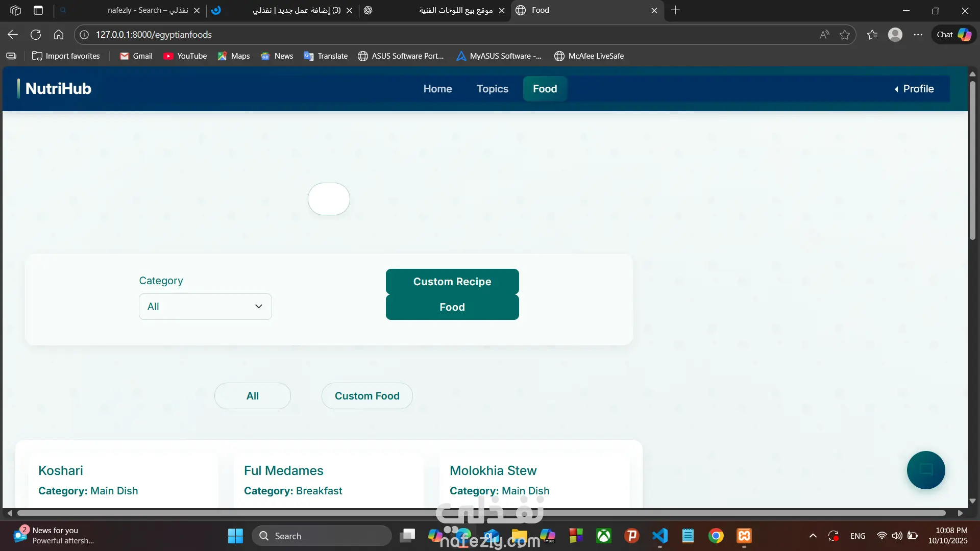Select the Custom Food filter pill
Viewport: 980px width, 551px height.
[x=367, y=396]
